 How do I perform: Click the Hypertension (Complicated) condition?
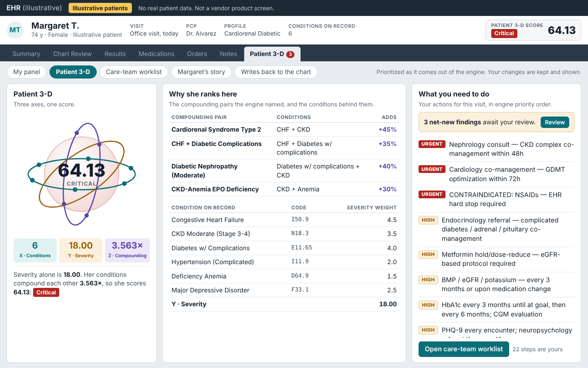tap(284, 262)
